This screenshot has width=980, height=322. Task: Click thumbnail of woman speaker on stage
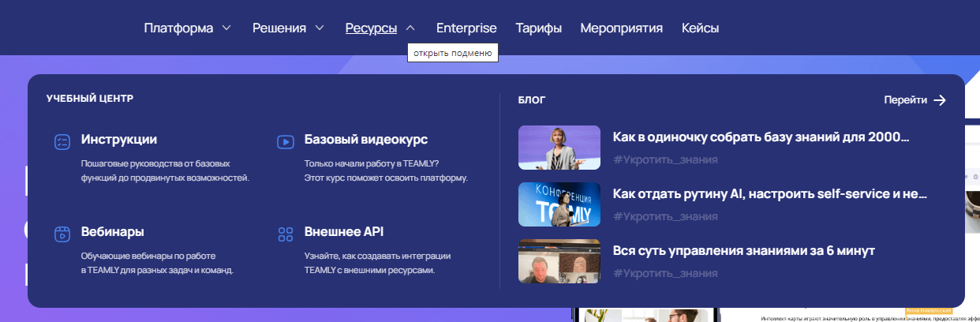[559, 148]
